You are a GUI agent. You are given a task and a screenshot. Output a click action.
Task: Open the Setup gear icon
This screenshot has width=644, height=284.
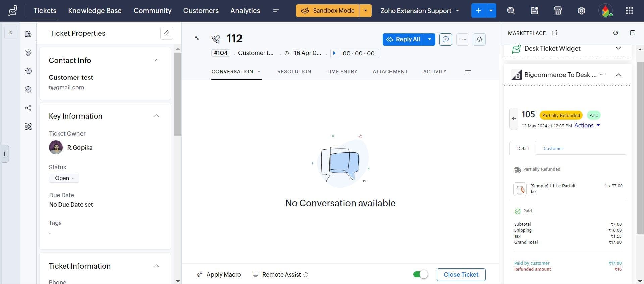581,11
